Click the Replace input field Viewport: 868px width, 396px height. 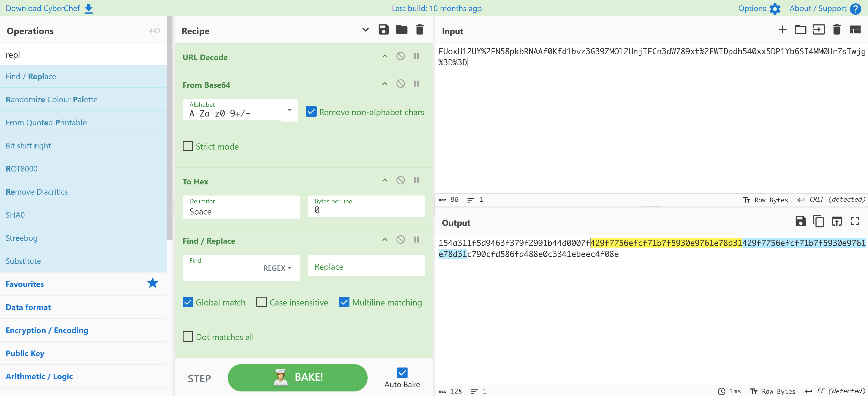(x=366, y=266)
